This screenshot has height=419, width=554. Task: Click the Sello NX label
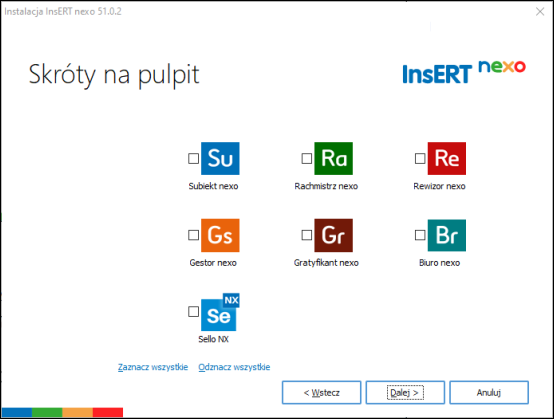[213, 339]
